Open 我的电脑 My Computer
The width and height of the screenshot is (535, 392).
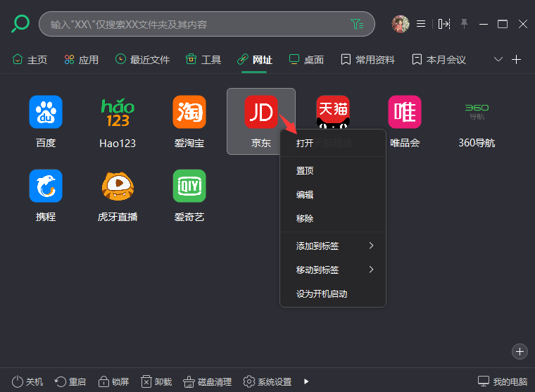tap(502, 381)
